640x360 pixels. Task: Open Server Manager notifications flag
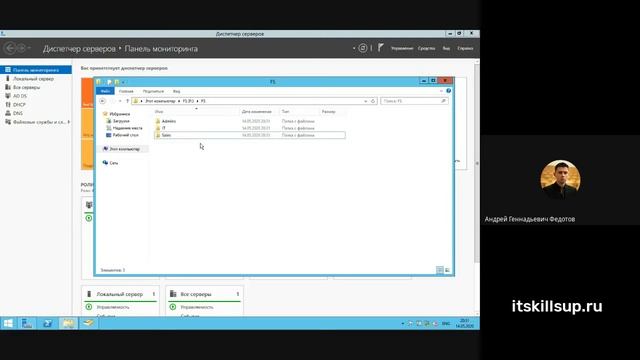(380, 48)
